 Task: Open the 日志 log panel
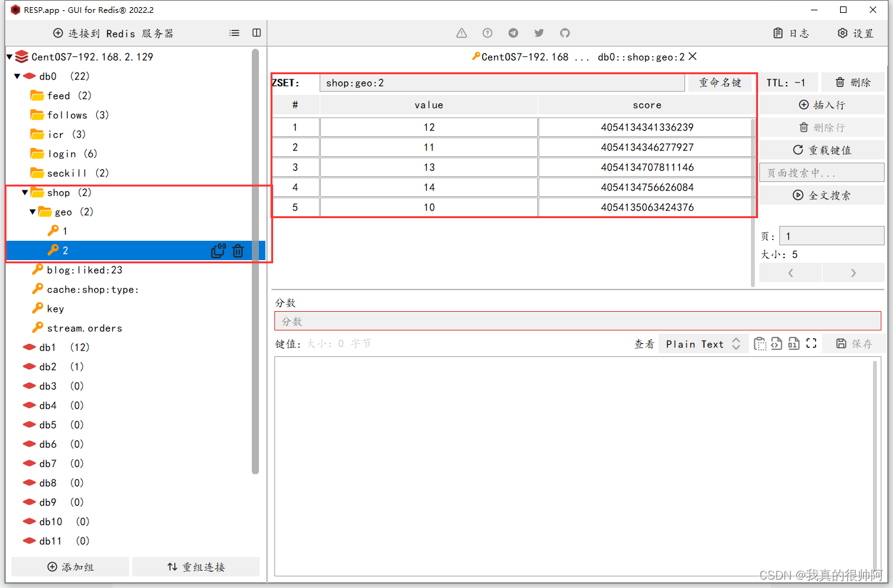791,33
